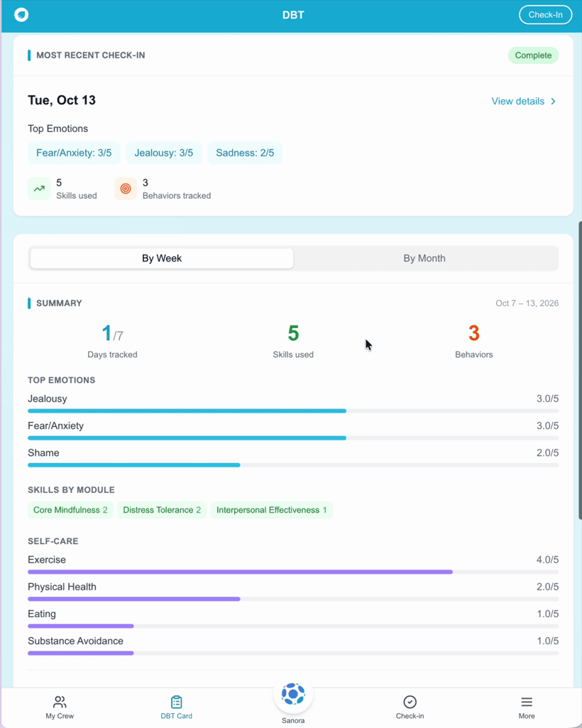
Task: Click the Jealousy progress bar
Action: click(293, 411)
